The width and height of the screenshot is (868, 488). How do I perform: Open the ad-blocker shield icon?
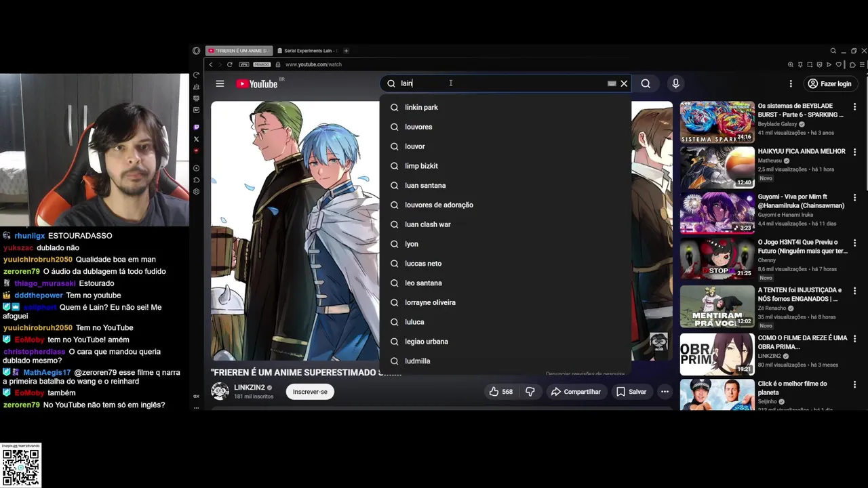[x=819, y=64]
